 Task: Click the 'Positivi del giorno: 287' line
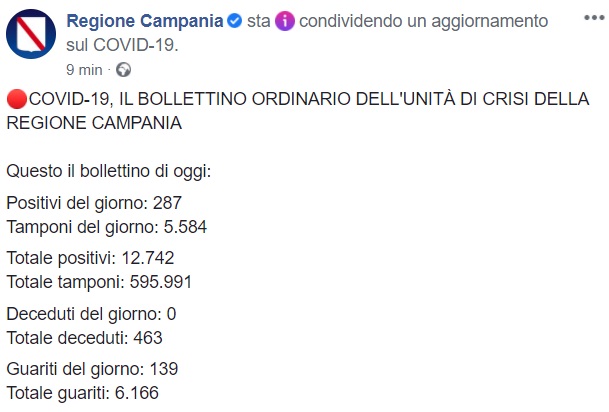click(94, 203)
